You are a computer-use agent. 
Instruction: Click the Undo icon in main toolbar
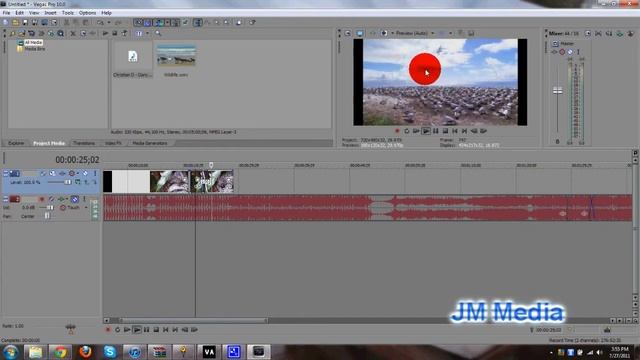(100, 22)
